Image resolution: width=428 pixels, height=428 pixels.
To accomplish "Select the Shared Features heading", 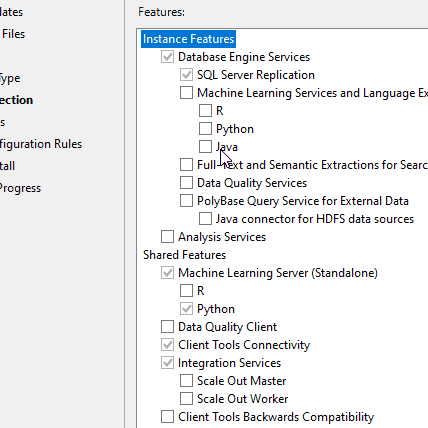I will (x=184, y=255).
